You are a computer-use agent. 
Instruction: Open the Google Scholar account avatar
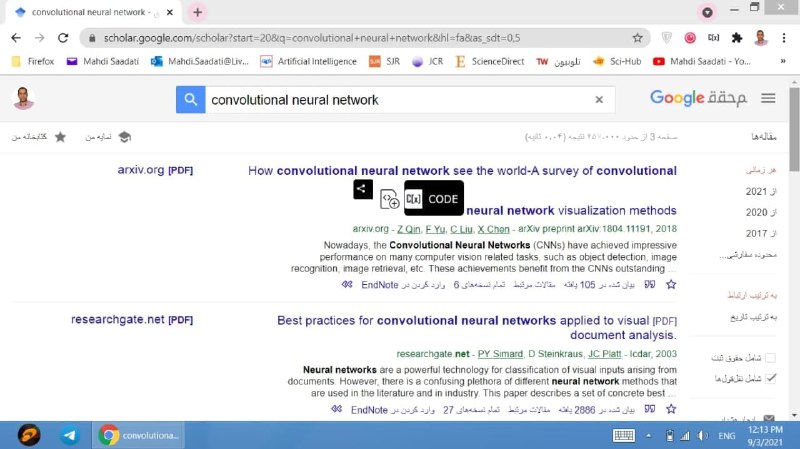pyautogui.click(x=23, y=98)
